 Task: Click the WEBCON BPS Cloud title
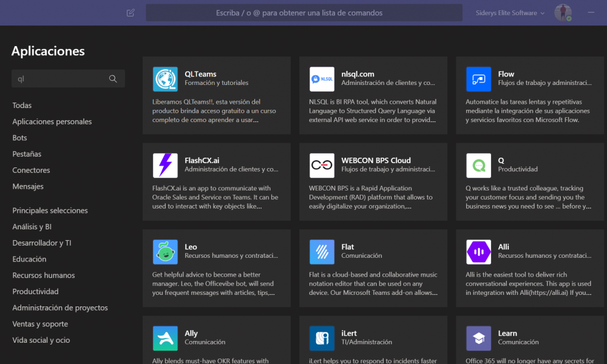[x=376, y=160]
